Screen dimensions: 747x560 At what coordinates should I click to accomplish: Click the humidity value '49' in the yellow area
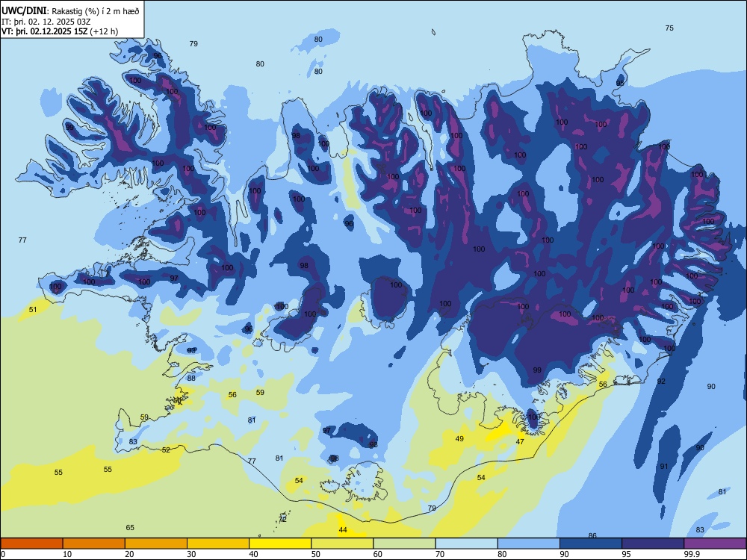pyautogui.click(x=459, y=438)
